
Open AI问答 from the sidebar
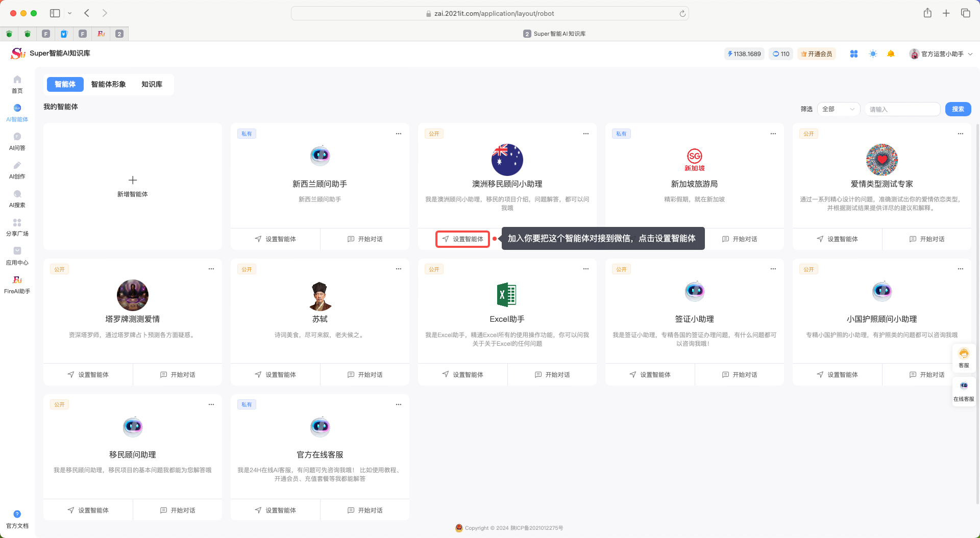17,141
